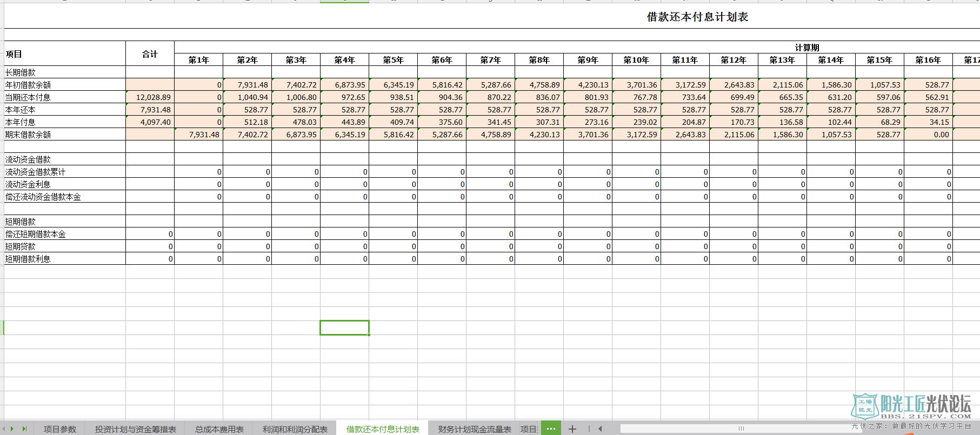This screenshot has width=980, height=435.
Task: Open the 利润和利润分配表 sheet tab
Action: (295, 429)
